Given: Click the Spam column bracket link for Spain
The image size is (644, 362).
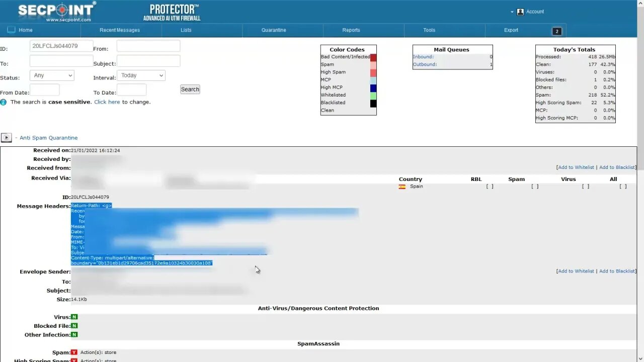Looking at the screenshot, I should tap(535, 187).
